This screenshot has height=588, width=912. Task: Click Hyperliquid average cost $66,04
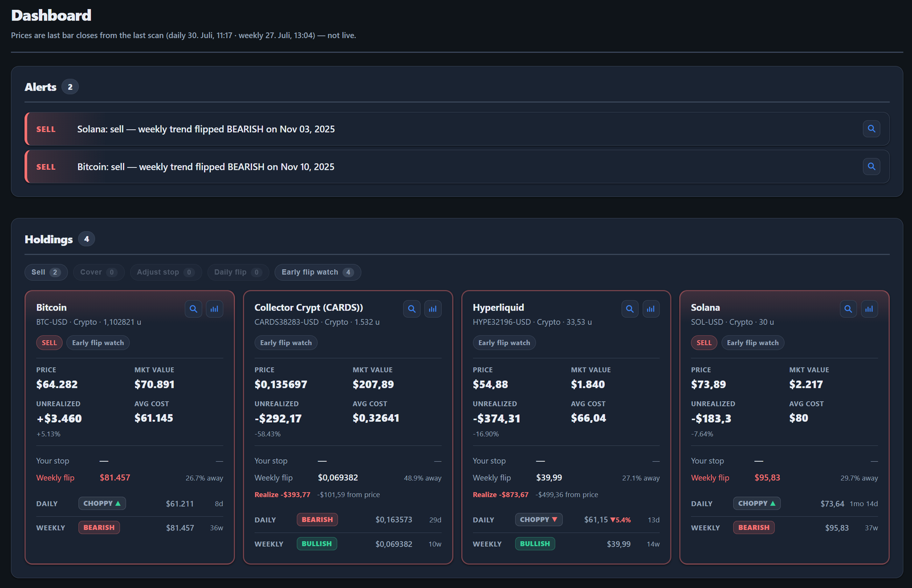589,418
